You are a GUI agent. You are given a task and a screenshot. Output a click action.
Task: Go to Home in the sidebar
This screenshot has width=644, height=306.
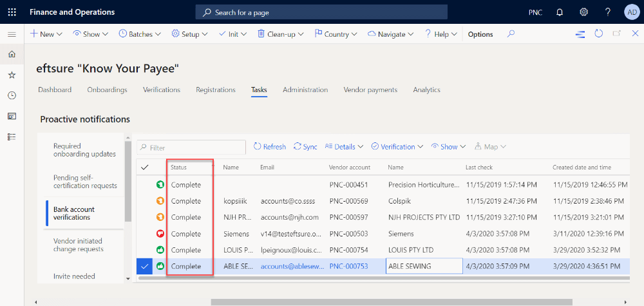coord(12,54)
